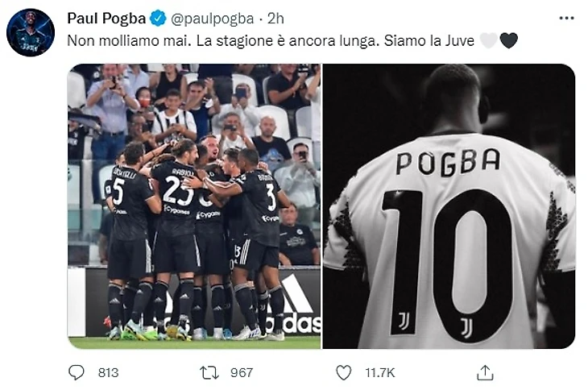Click the reply speech bubble icon
The height and width of the screenshot is (390, 588).
click(77, 372)
